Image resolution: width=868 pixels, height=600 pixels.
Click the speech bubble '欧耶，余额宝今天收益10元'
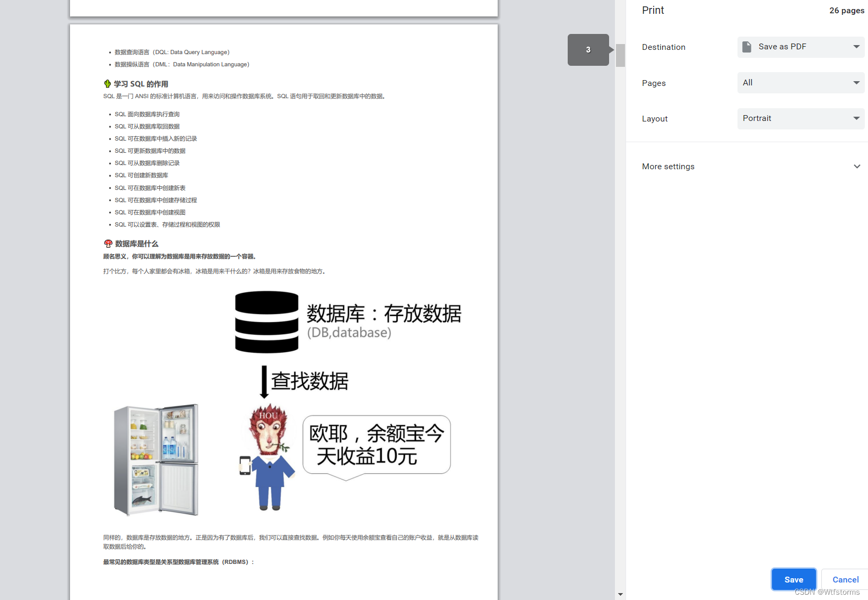click(377, 447)
